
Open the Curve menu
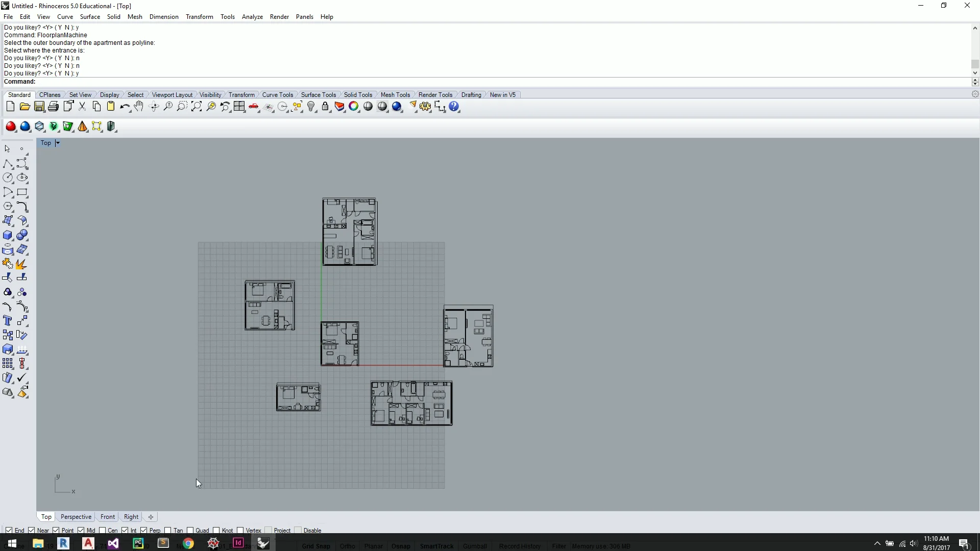point(65,17)
